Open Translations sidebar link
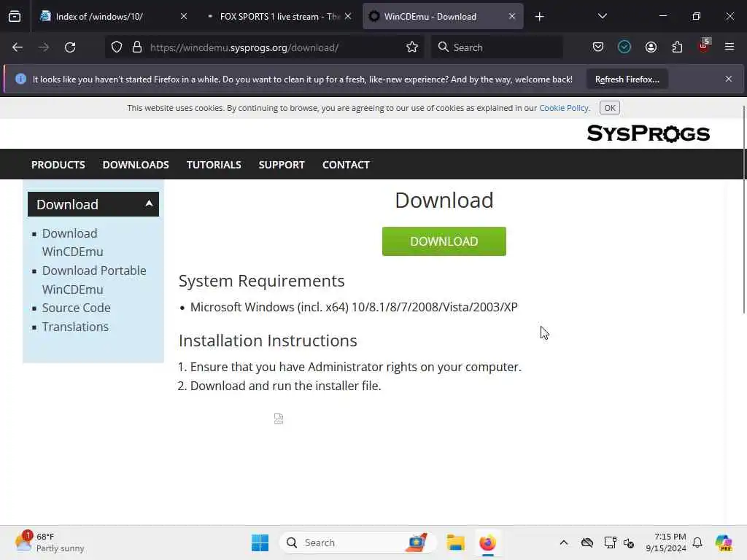Screen dimensions: 747x560 pos(75,327)
